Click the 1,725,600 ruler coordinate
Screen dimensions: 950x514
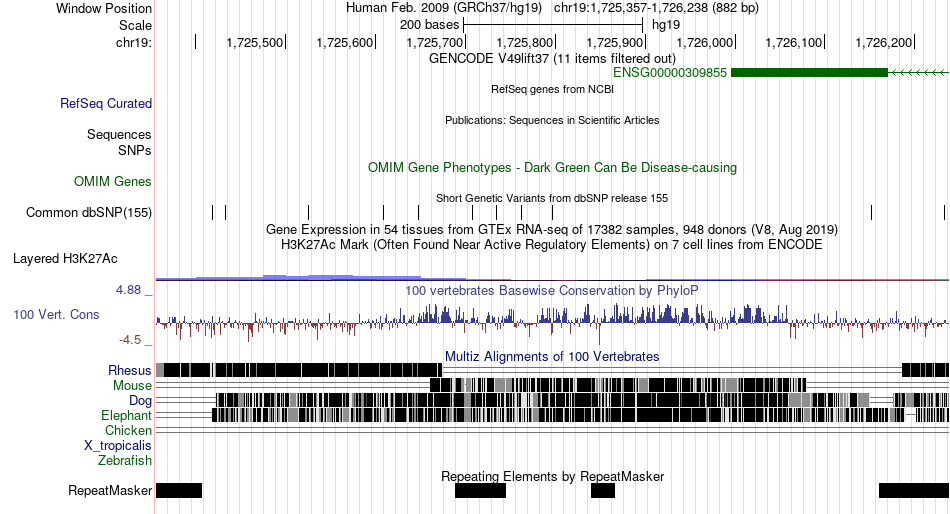345,42
